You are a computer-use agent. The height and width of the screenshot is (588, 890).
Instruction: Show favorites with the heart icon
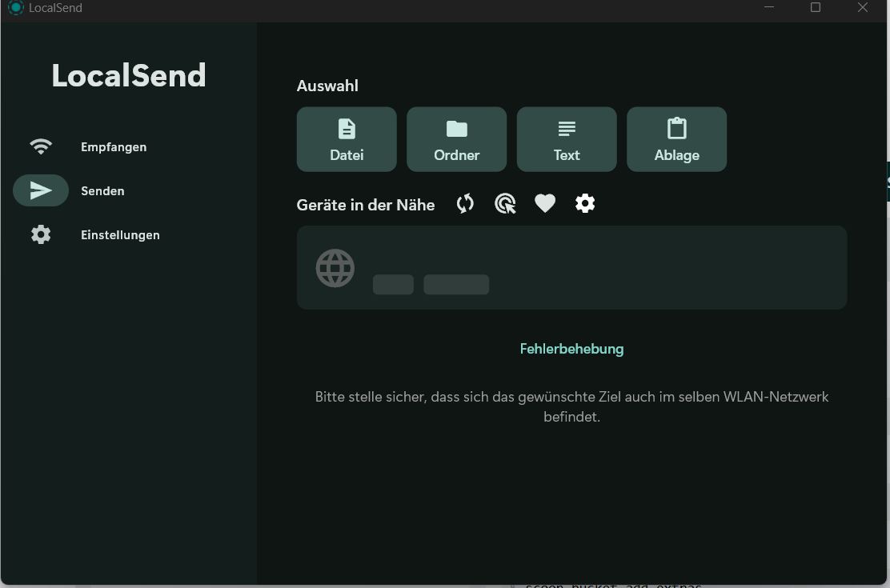coord(545,203)
